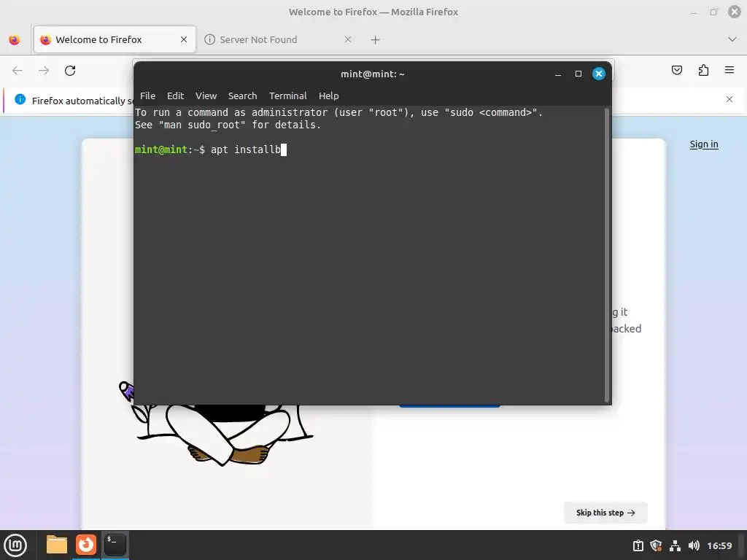Click the Sign in link
The height and width of the screenshot is (560, 747).
coord(704,144)
